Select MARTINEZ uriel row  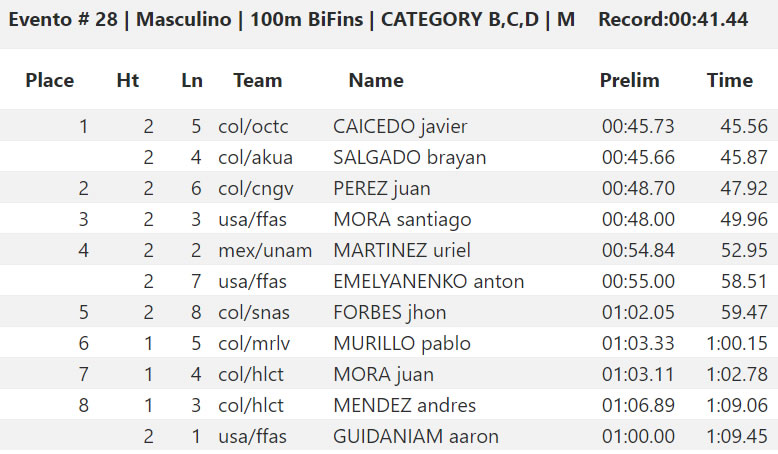point(389,250)
